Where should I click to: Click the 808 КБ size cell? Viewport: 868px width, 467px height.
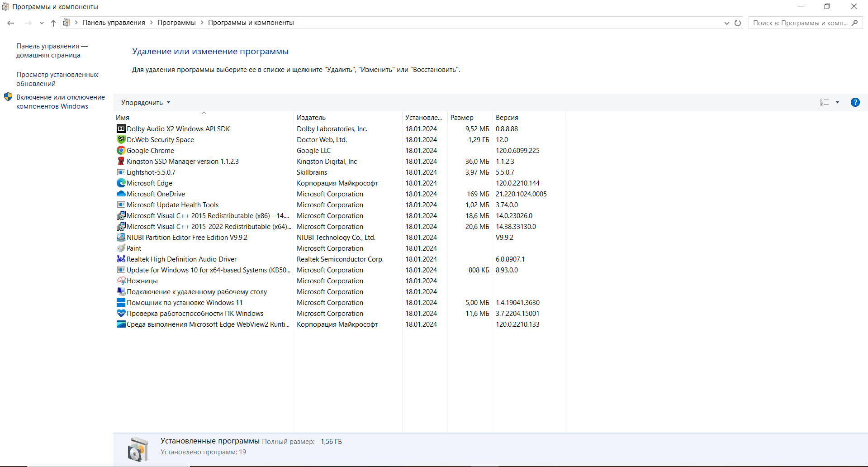point(479,270)
